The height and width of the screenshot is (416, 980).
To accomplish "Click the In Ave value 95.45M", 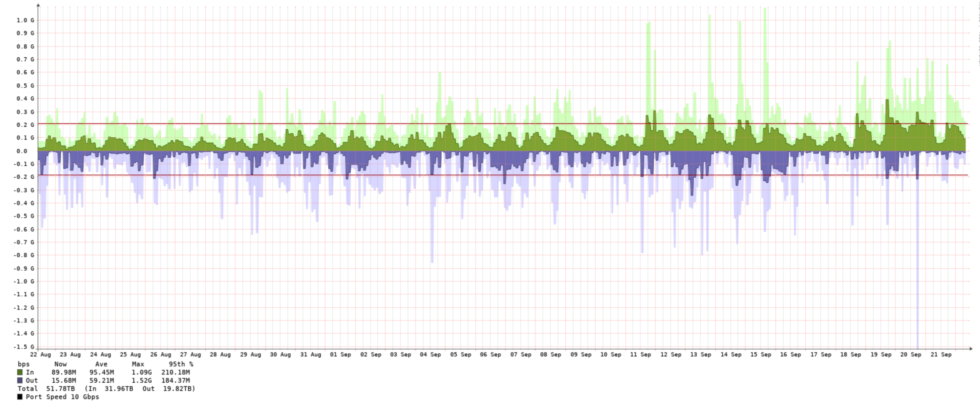I will [101, 372].
